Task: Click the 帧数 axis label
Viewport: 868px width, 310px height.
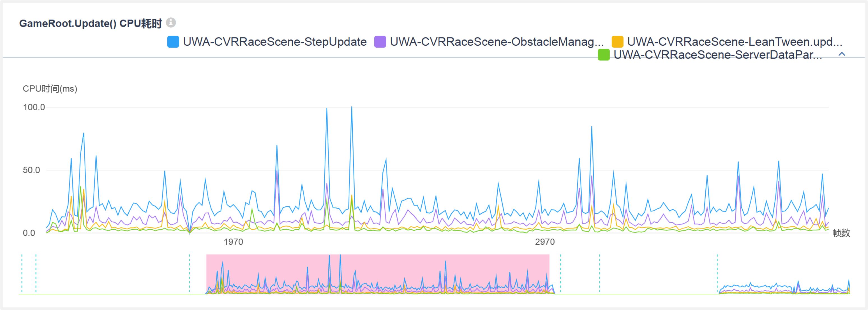Action: [841, 233]
